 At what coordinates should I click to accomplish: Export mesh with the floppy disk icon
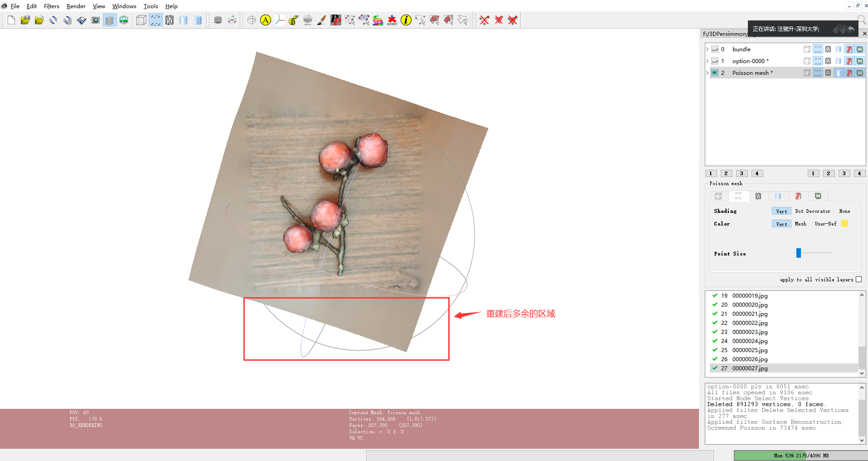(82, 20)
